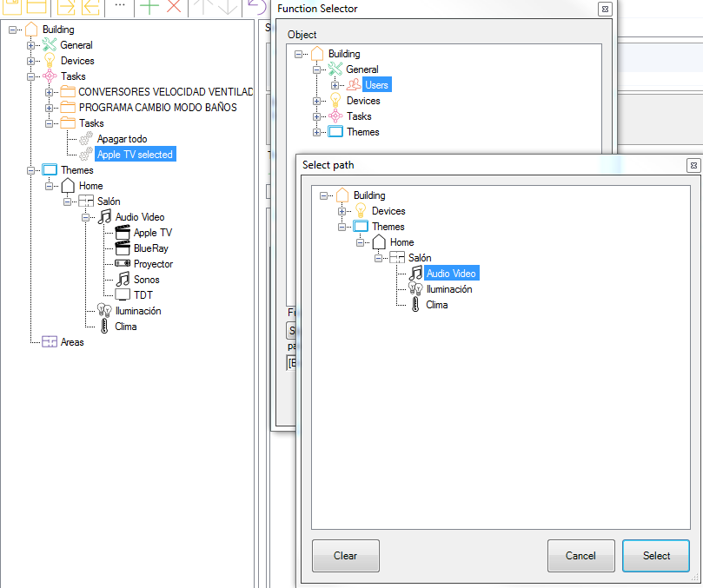Image resolution: width=703 pixels, height=588 pixels.
Task: Select the Apagar todo task
Action: [122, 139]
